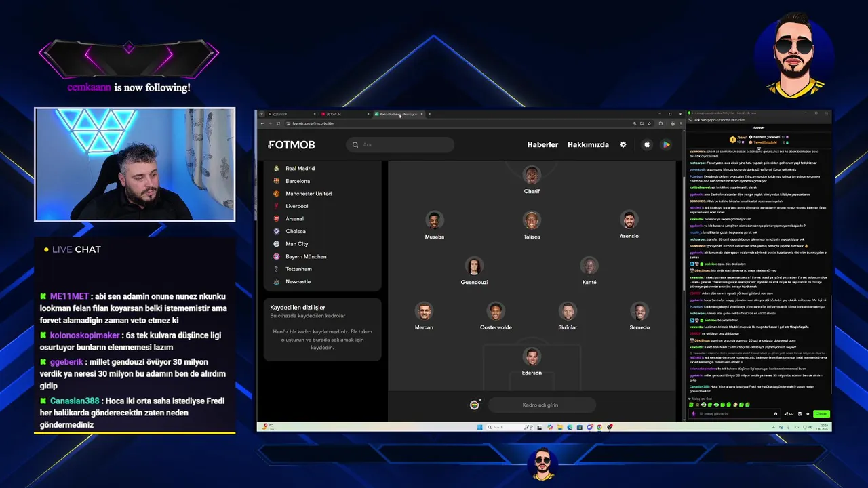This screenshot has width=868, height=488.
Task: Click the search magnifier in FotMob search bar
Action: (355, 144)
